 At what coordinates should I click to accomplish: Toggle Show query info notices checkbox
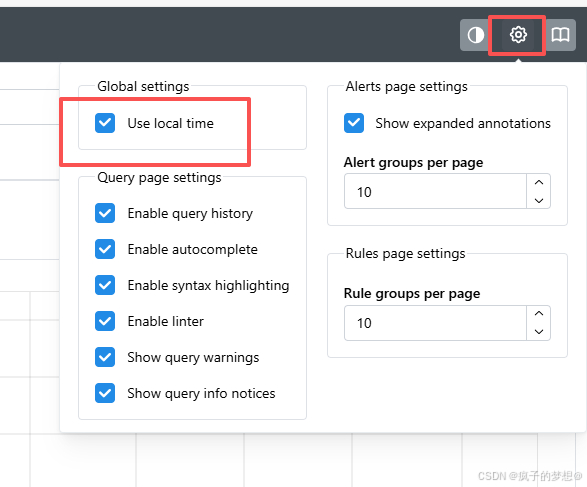(x=105, y=393)
